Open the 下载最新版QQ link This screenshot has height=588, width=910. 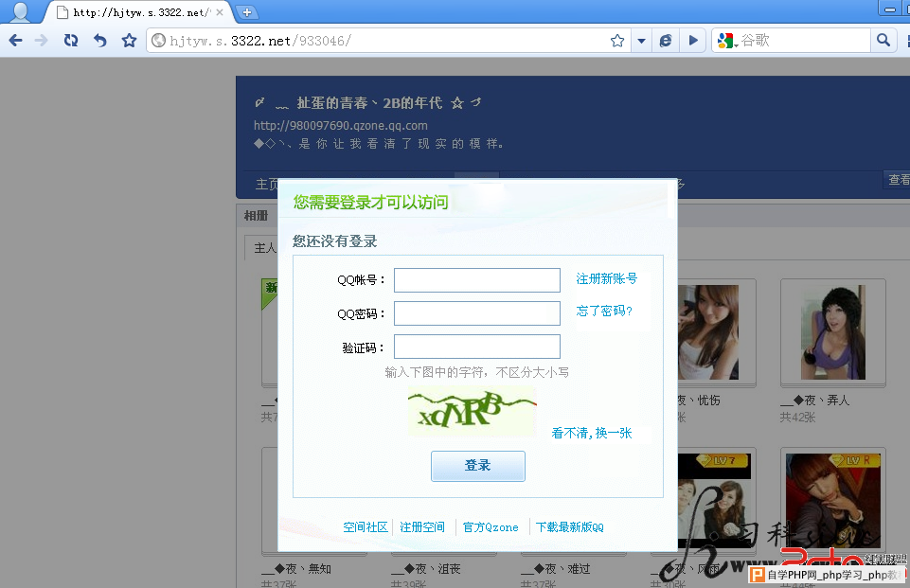coord(570,527)
